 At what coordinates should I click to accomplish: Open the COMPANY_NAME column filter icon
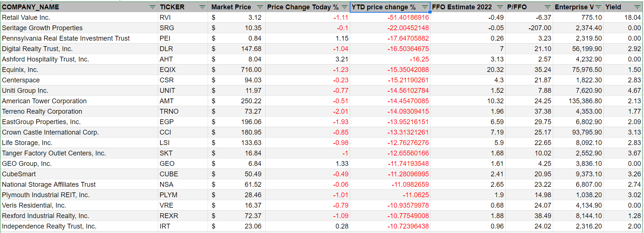pyautogui.click(x=152, y=7)
